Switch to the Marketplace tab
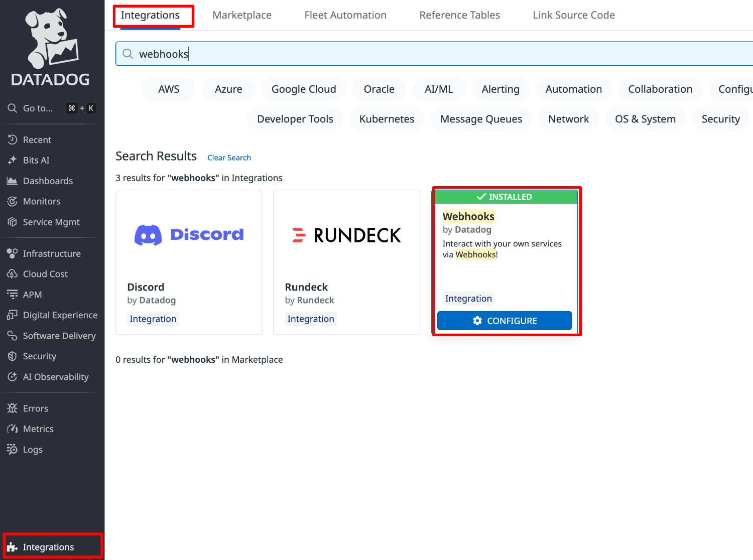 [242, 15]
